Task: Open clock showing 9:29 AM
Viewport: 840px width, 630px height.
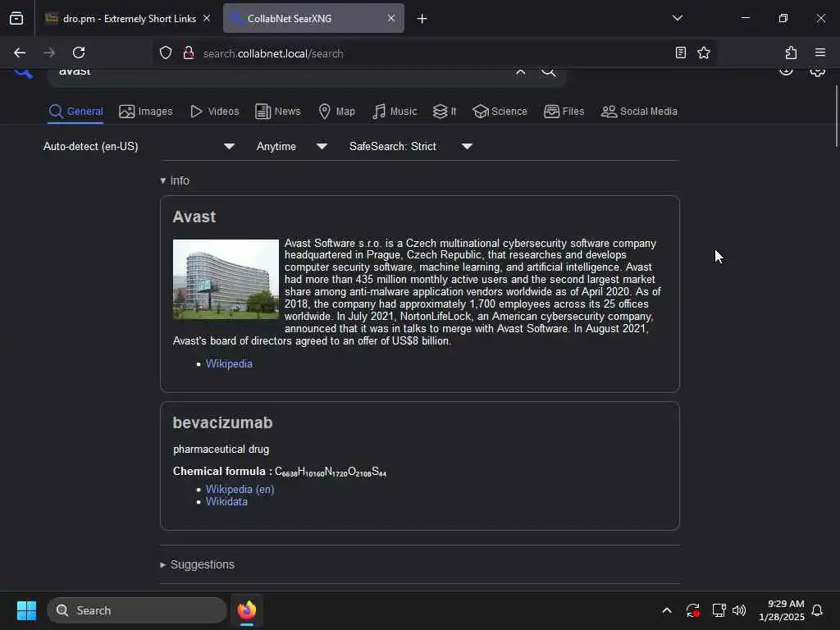Action: click(x=782, y=610)
